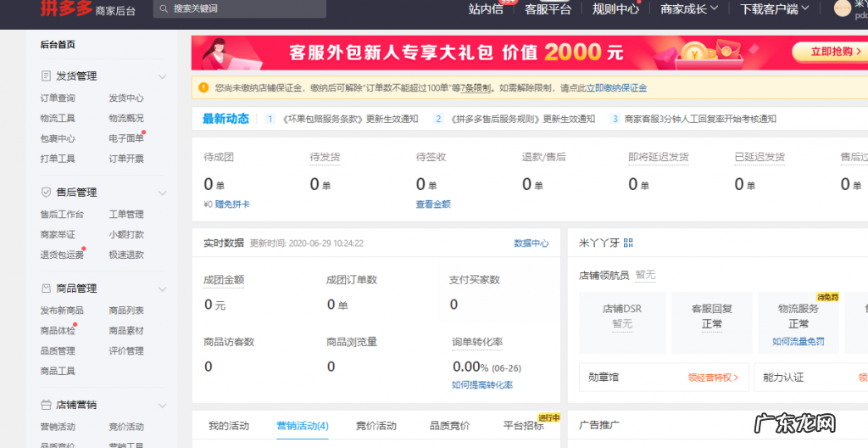Click the 发货管理 section icon
Viewport: 868px width, 448px height.
[47, 76]
